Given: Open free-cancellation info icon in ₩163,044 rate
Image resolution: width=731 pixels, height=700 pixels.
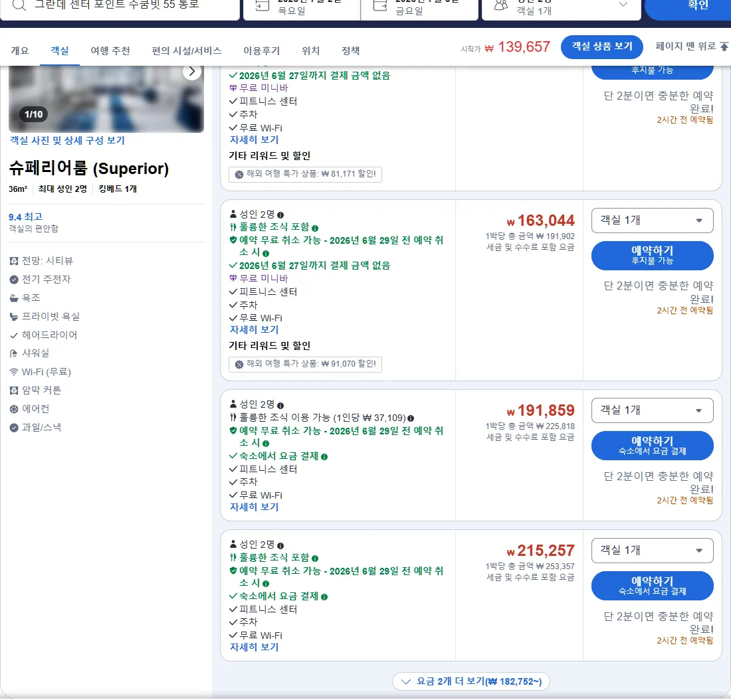Looking at the screenshot, I should click(x=266, y=254).
